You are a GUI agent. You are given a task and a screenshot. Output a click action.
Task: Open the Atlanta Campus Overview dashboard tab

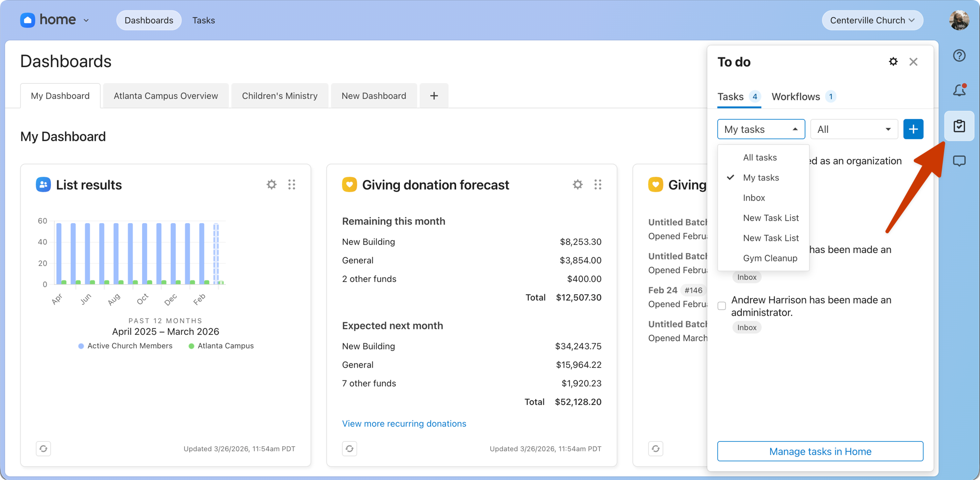click(x=166, y=96)
